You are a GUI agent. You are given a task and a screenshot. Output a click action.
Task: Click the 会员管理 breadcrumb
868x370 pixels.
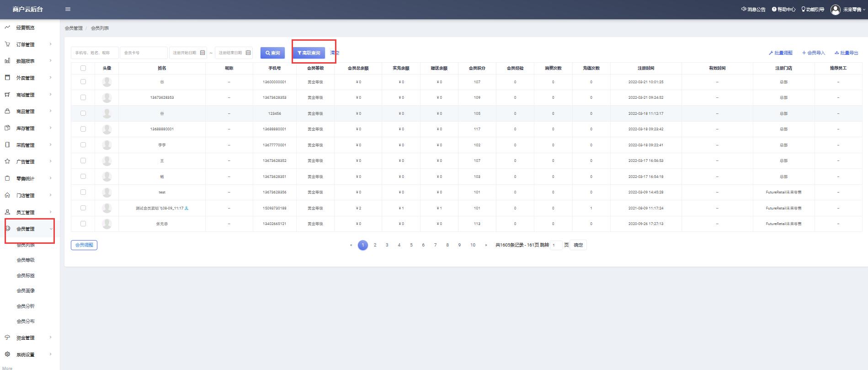coord(74,28)
